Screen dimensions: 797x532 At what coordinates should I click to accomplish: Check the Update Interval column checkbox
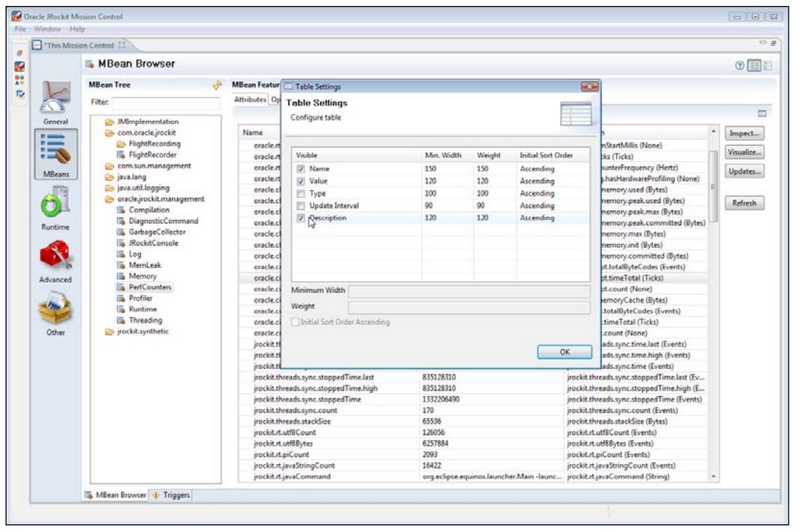(300, 205)
